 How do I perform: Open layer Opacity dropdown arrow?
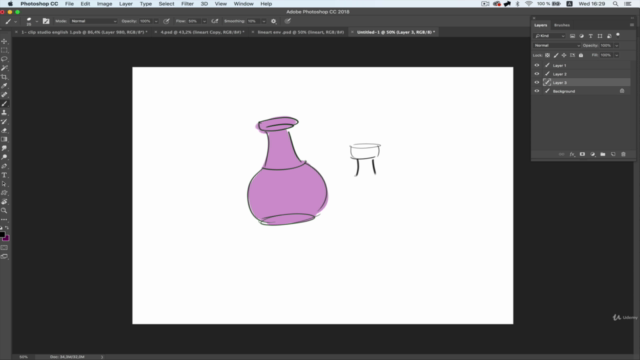pyautogui.click(x=617, y=45)
